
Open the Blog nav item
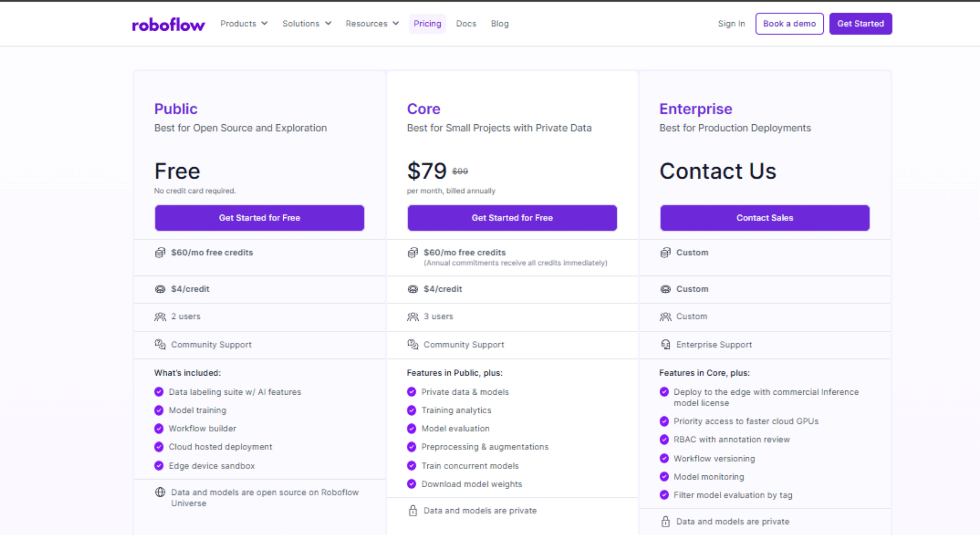pos(499,24)
